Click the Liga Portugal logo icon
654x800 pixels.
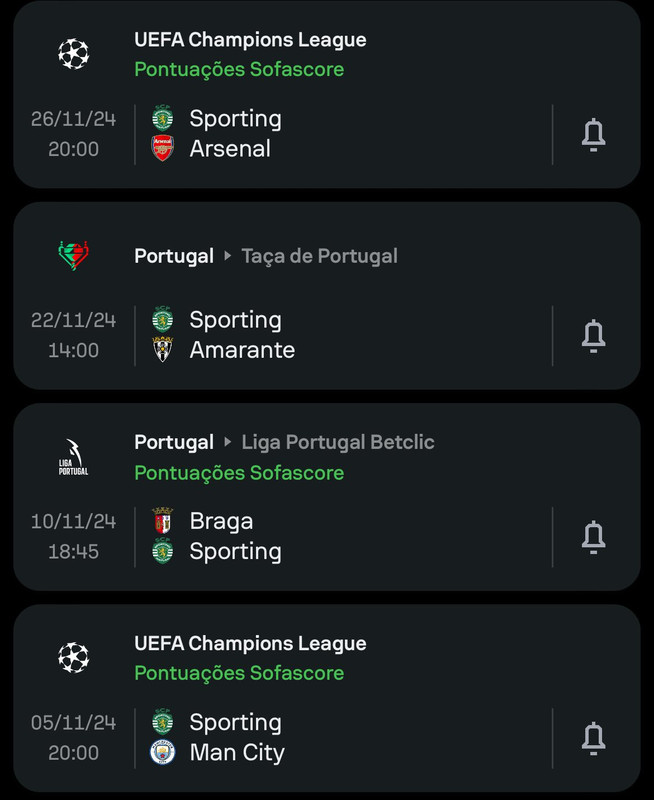[73, 457]
